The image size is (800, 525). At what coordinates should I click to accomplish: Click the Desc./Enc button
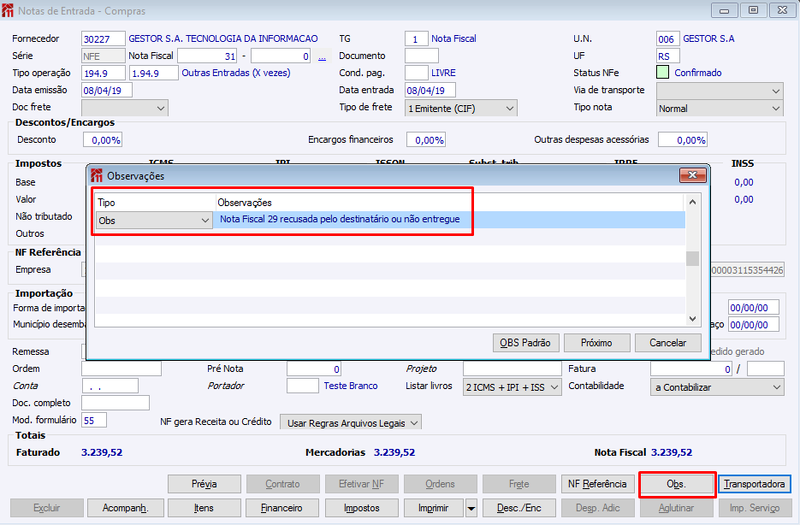[x=519, y=508]
